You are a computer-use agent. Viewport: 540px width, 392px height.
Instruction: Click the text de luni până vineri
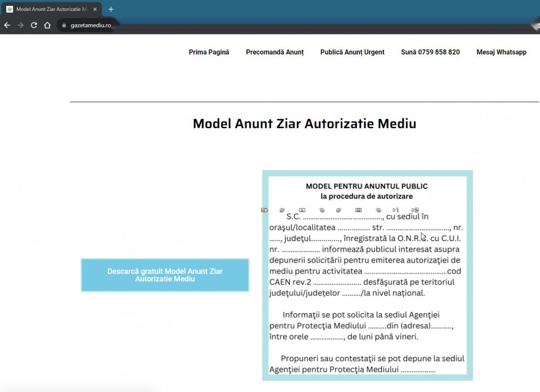tap(383, 337)
